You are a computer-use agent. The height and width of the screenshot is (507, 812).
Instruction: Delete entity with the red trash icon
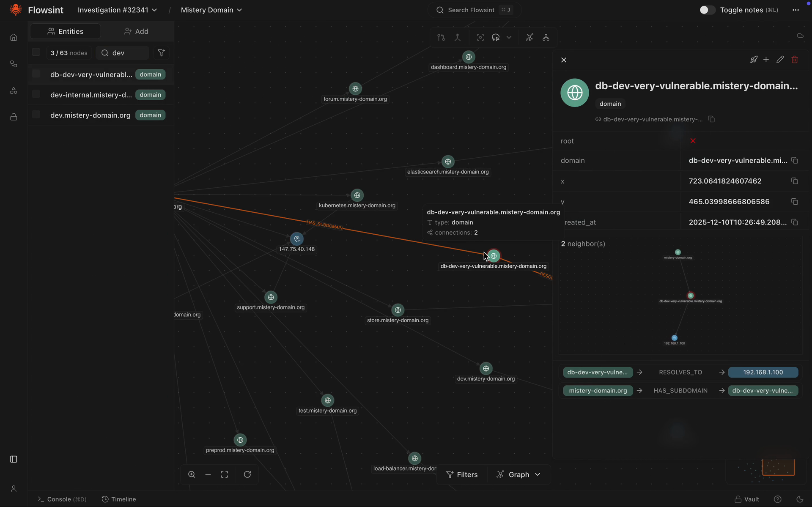click(x=795, y=60)
